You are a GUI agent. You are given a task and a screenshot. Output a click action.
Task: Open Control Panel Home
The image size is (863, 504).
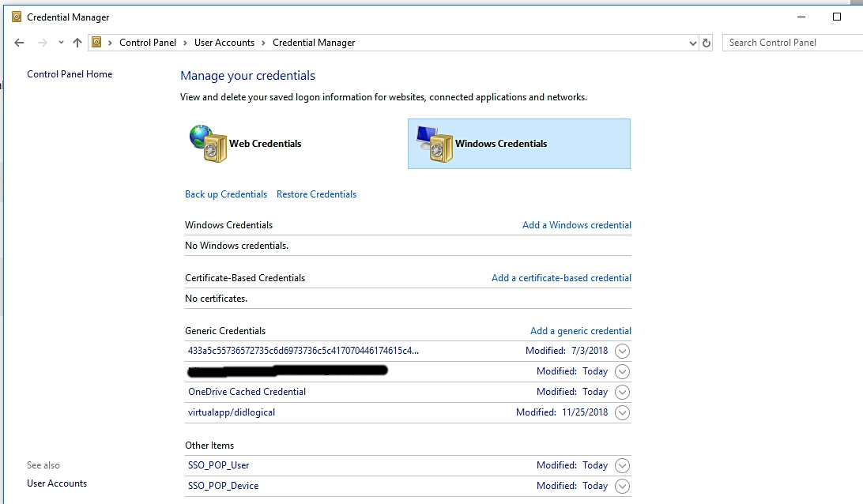[x=70, y=73]
